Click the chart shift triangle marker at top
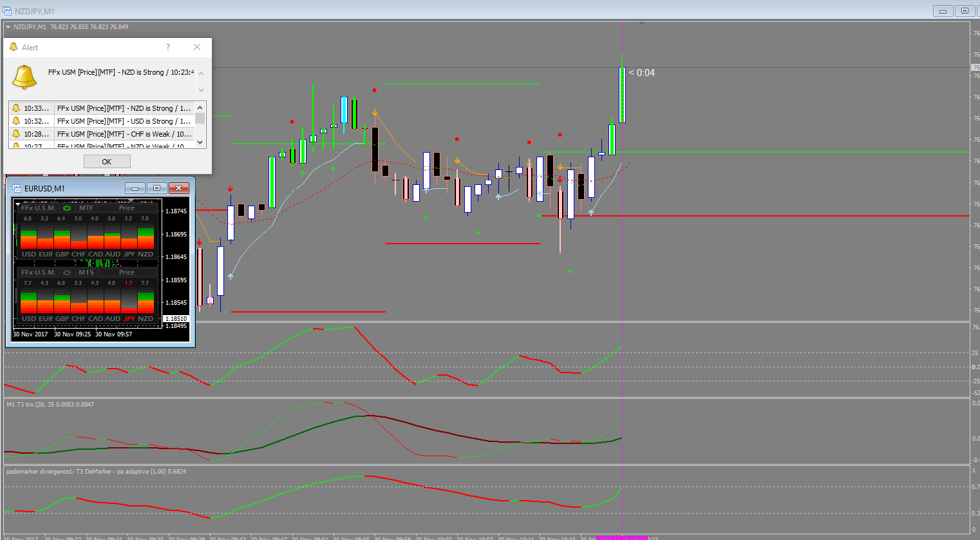The height and width of the screenshot is (540, 980). point(641,23)
